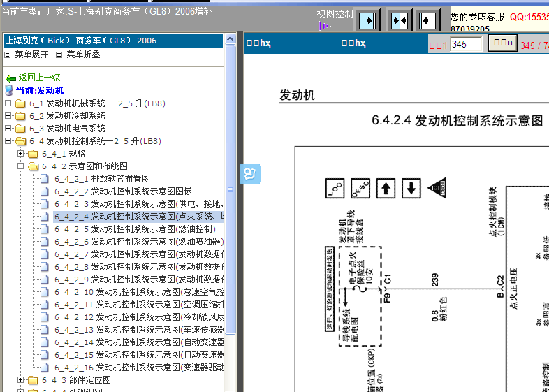Click document icon of 6_4_2_5 燃油控制
This screenshot has height=392, width=549.
click(x=45, y=229)
